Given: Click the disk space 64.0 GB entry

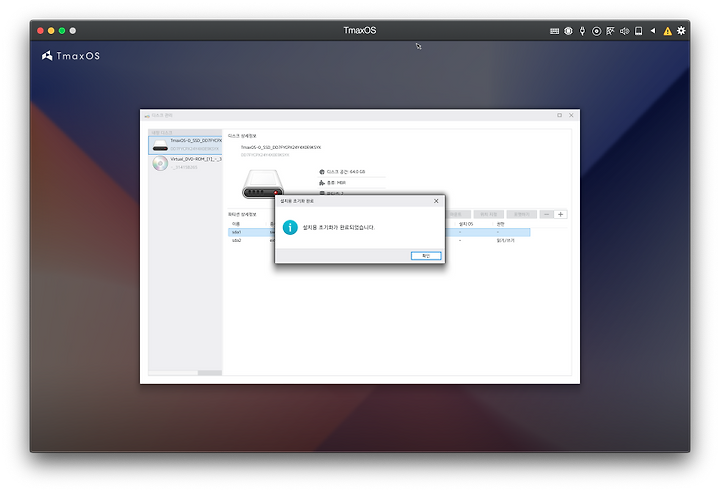Looking at the screenshot, I should point(346,172).
